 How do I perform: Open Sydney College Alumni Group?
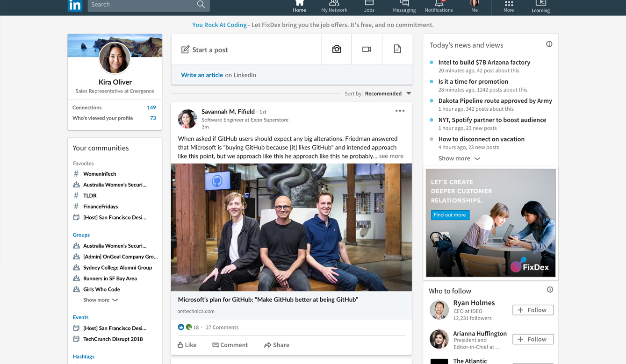tap(117, 268)
